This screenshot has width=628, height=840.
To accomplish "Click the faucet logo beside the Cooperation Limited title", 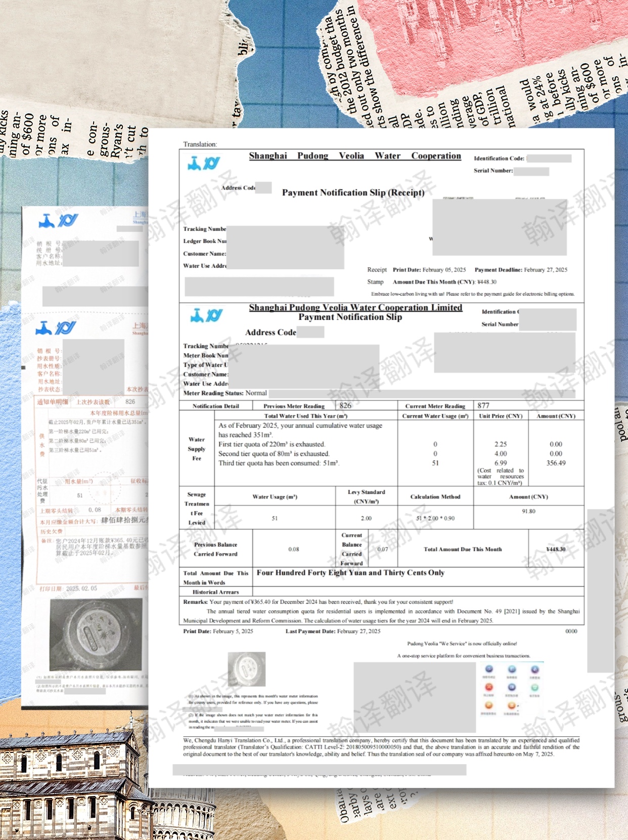I will [x=206, y=315].
